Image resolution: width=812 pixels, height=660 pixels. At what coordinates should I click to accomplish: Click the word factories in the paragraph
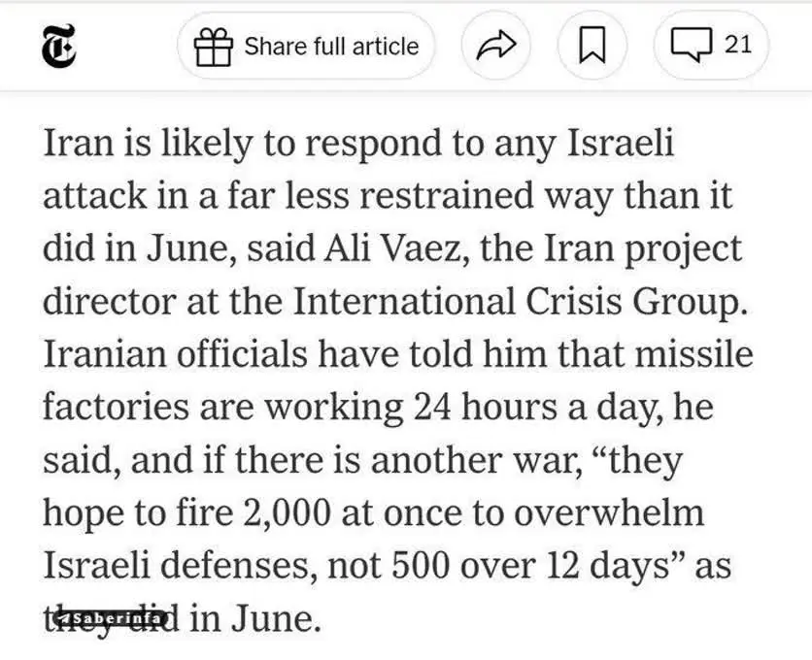[x=116, y=405]
